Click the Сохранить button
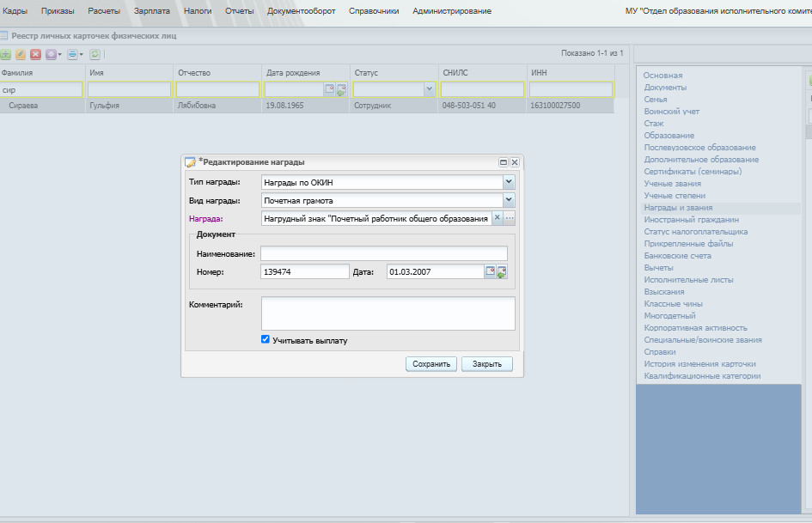812x523 pixels. (x=431, y=364)
